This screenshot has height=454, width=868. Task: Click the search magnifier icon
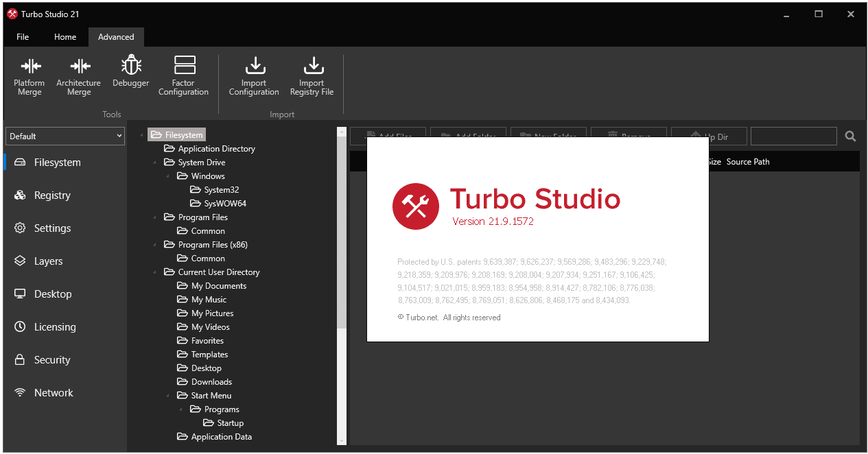click(x=850, y=136)
